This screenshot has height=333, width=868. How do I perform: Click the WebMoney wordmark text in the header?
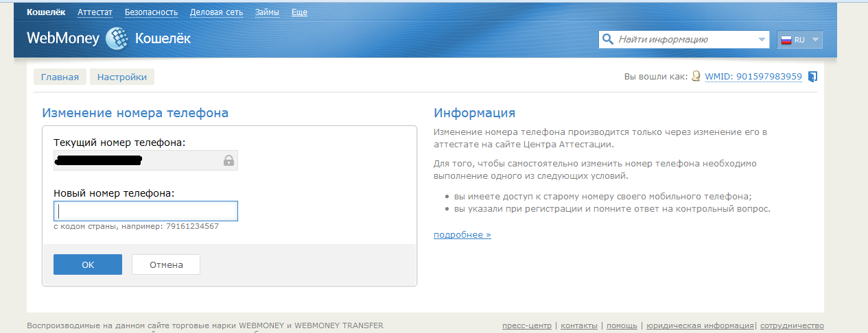coord(64,39)
